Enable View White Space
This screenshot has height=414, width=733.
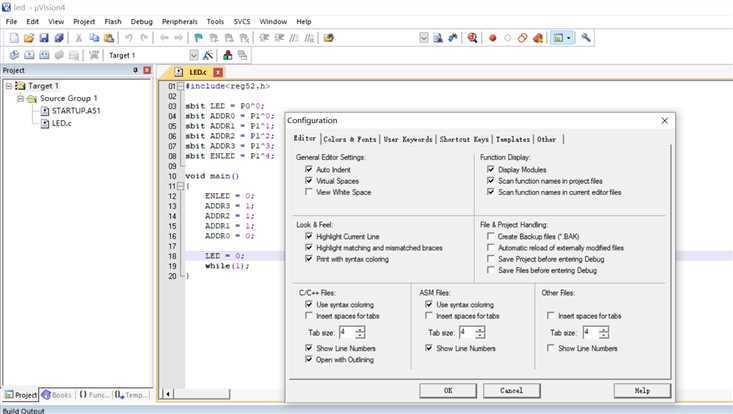[309, 192]
